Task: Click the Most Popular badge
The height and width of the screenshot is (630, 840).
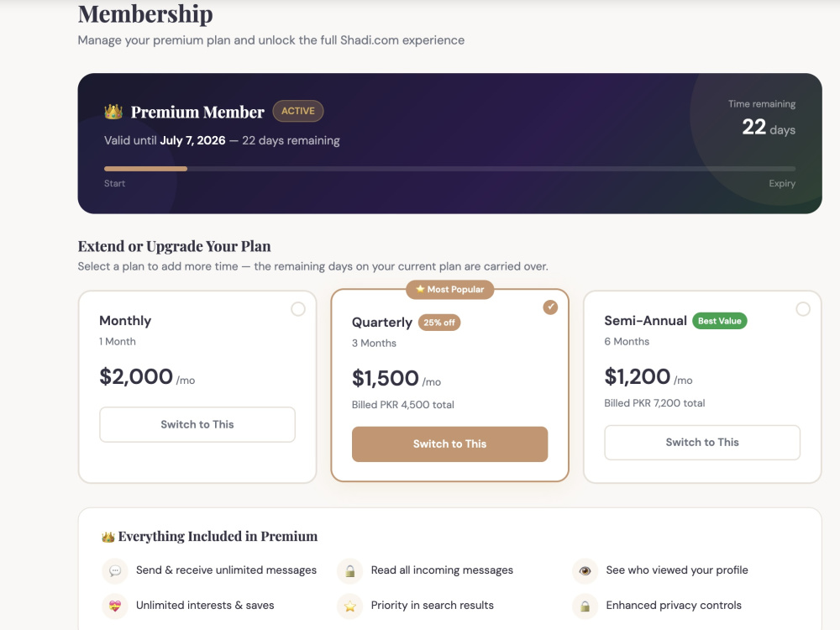Action: coord(449,289)
